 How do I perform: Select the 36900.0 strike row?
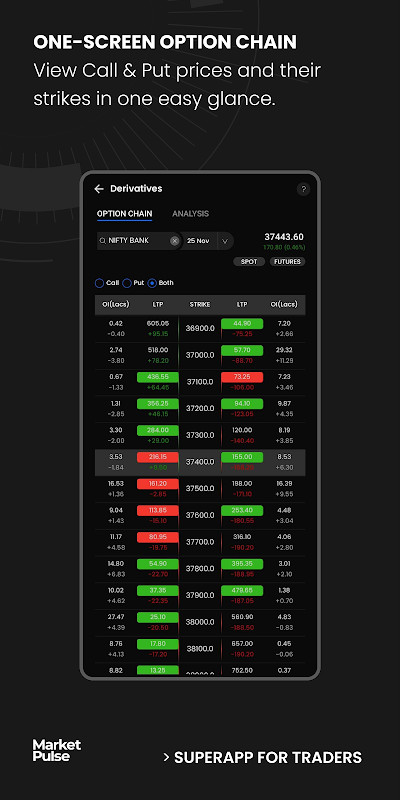tap(200, 329)
